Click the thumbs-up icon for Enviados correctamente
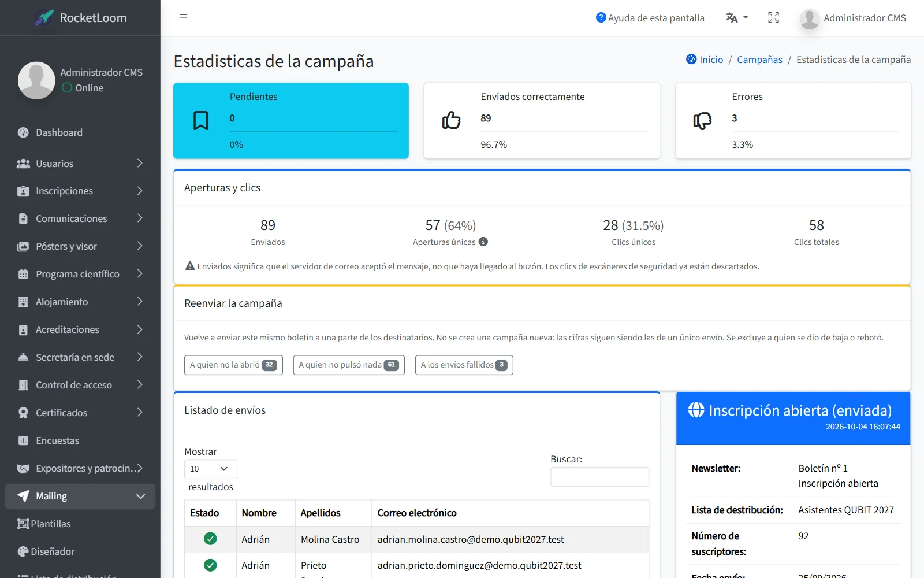 [451, 120]
